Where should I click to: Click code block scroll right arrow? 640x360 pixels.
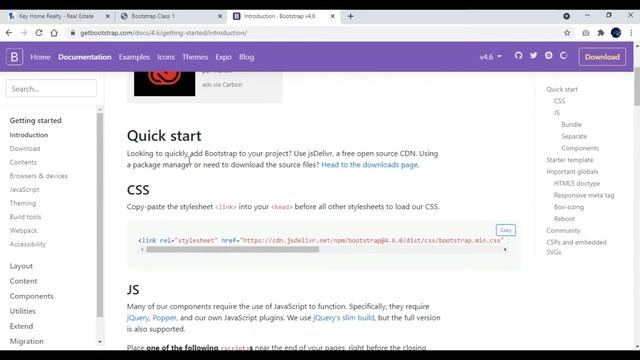[x=505, y=249]
